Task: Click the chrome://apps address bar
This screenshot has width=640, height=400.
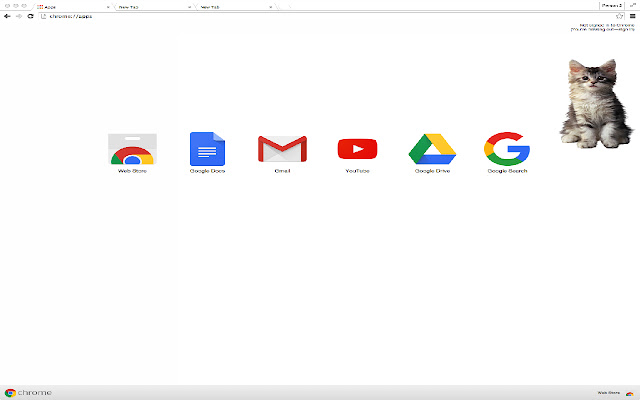Action: pyautogui.click(x=331, y=16)
